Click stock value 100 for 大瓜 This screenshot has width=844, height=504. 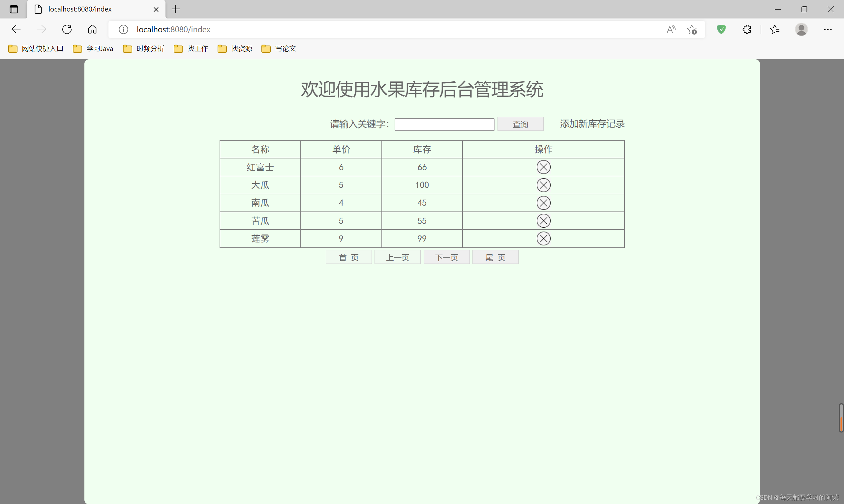[x=422, y=185]
